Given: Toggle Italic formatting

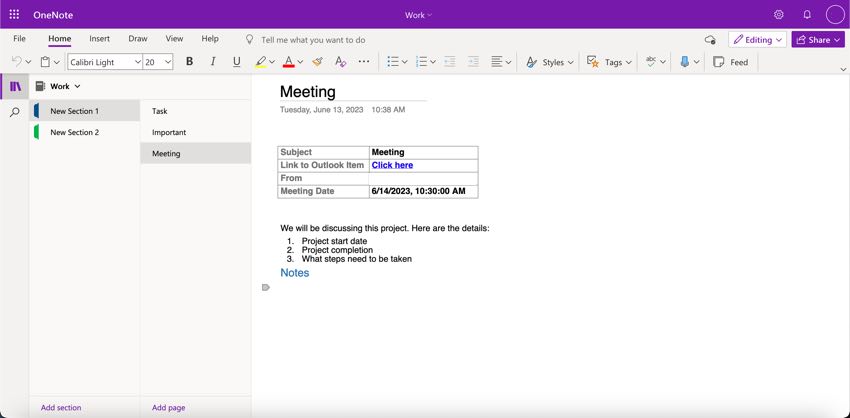Looking at the screenshot, I should [213, 62].
